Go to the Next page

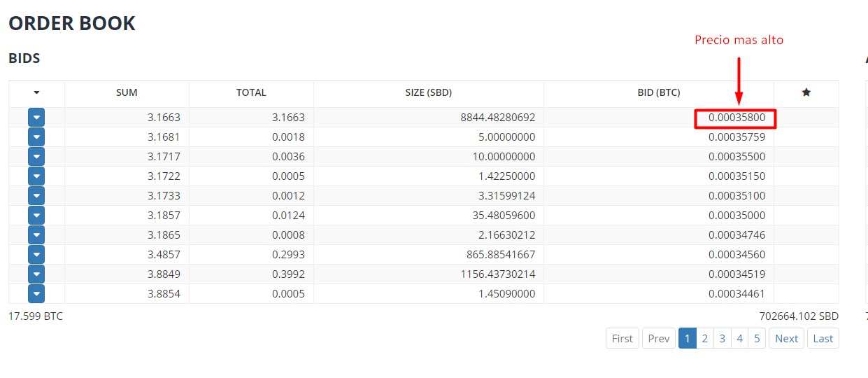tap(786, 339)
